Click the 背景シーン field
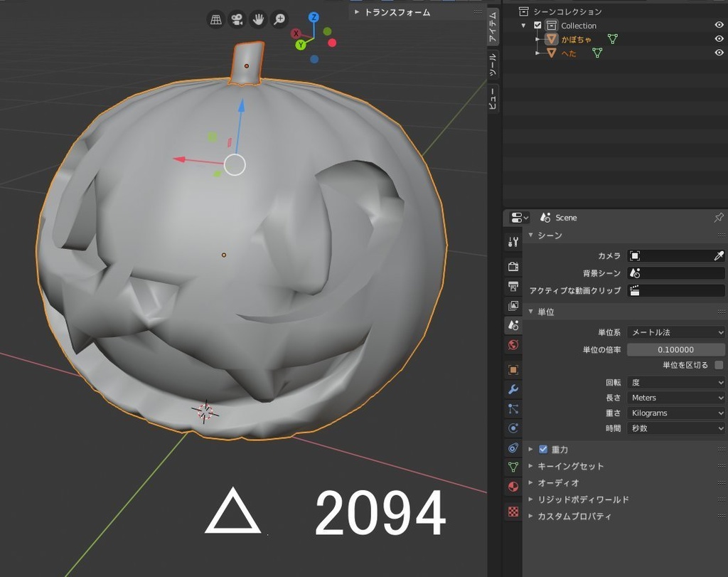Viewport: 728px width, 577px height. [x=676, y=273]
